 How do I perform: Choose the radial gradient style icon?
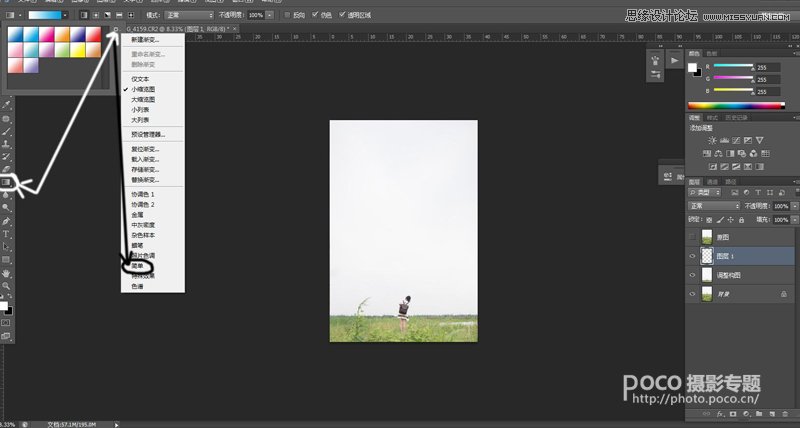(x=95, y=15)
